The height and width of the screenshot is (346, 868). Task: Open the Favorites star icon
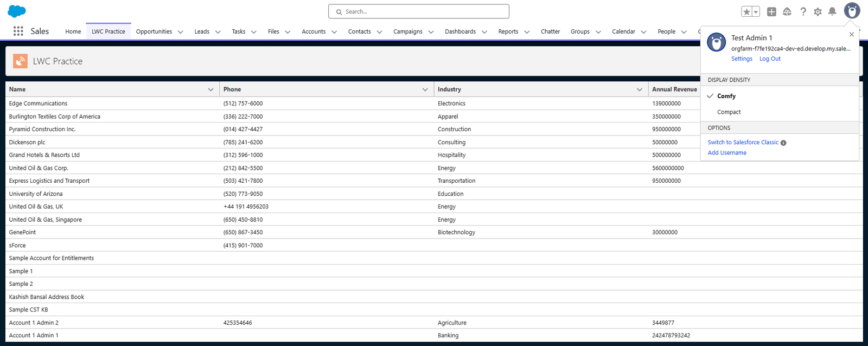(747, 12)
